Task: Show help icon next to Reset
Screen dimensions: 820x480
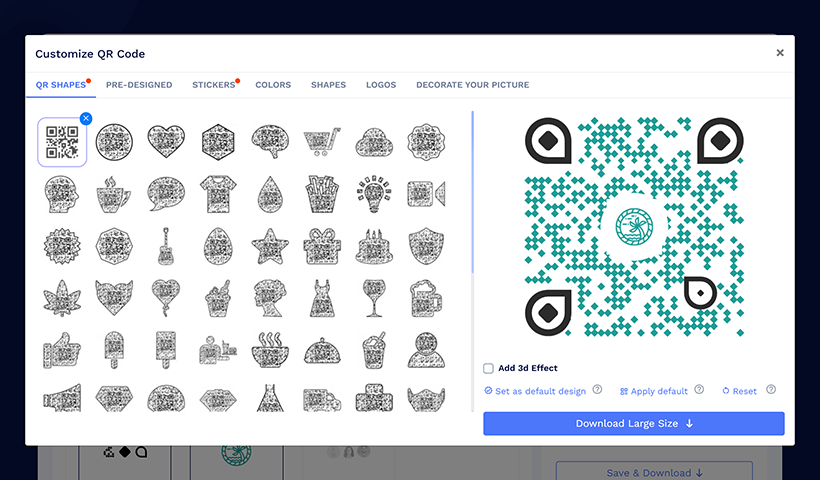Action: coord(771,390)
